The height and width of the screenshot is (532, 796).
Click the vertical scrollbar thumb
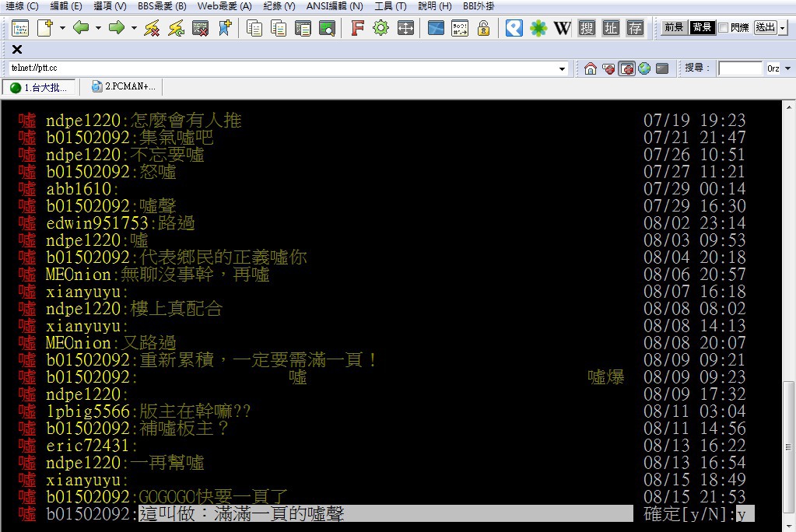(x=788, y=448)
